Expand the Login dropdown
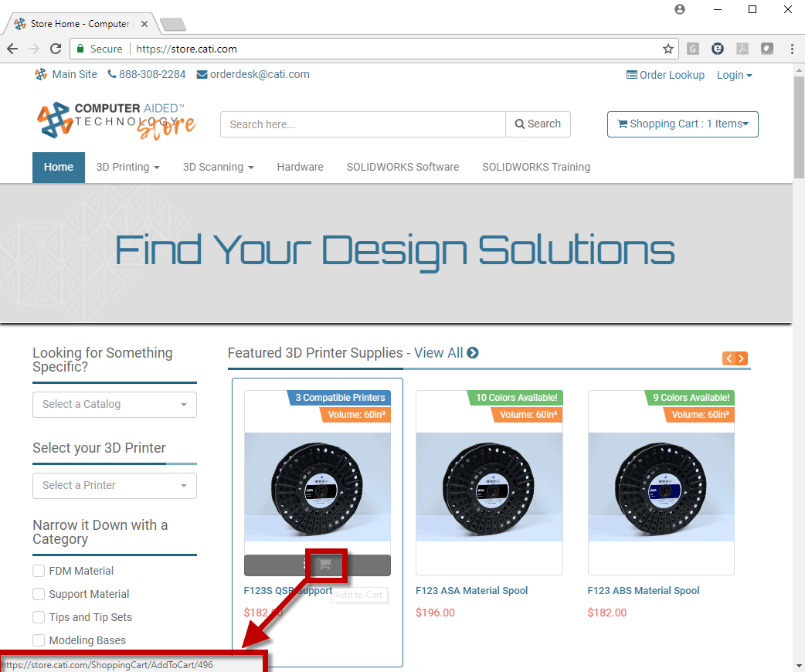 (x=734, y=75)
